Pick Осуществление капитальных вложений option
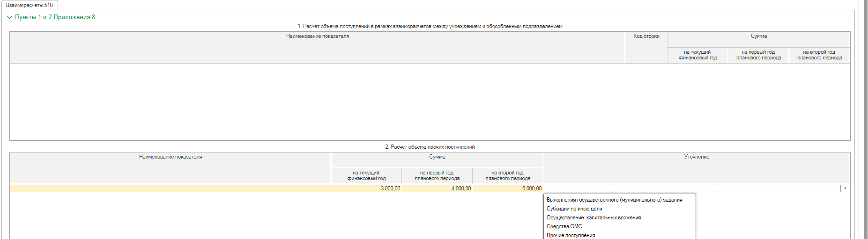868x239 pixels. coord(594,217)
